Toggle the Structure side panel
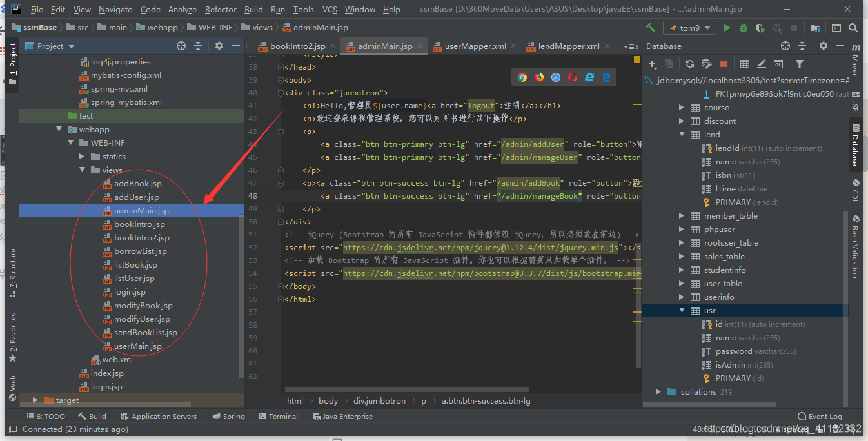This screenshot has width=868, height=441. (x=12, y=273)
